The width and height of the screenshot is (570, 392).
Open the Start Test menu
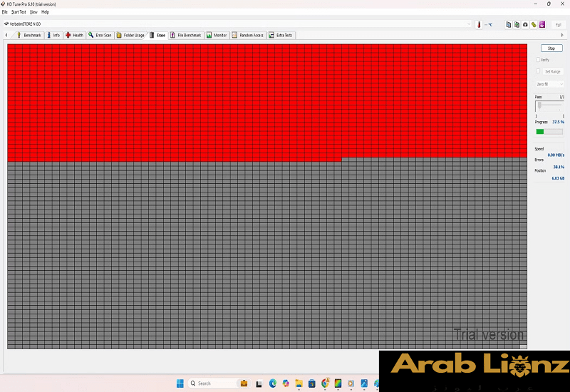click(x=19, y=12)
